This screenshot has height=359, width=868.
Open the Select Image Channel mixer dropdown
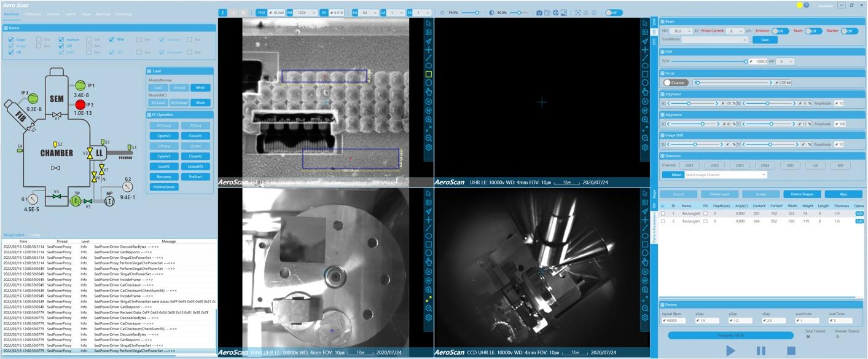(x=726, y=175)
